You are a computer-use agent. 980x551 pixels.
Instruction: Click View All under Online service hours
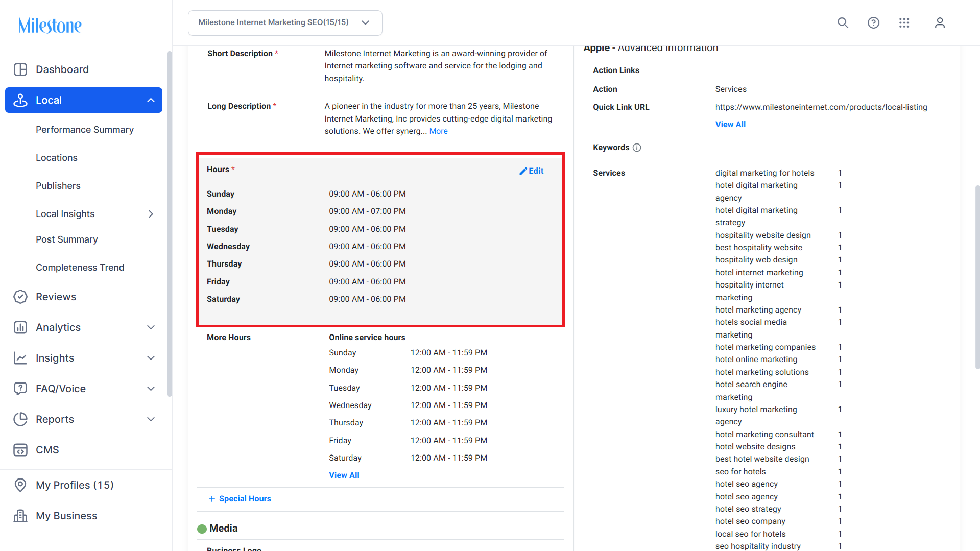coord(344,475)
